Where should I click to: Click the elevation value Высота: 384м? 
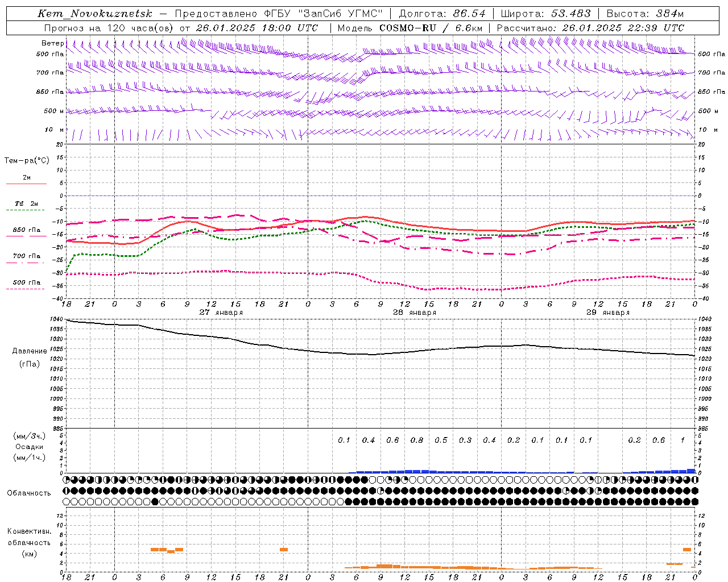(646, 14)
